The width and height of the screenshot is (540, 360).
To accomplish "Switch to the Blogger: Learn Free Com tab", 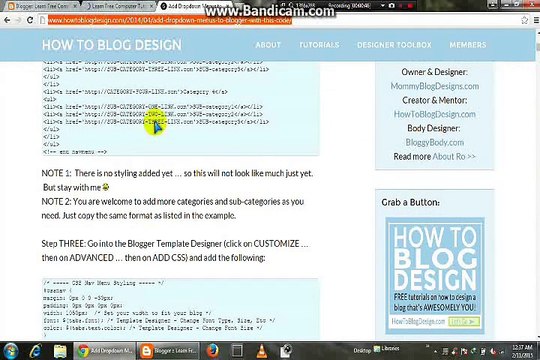I will [41, 6].
